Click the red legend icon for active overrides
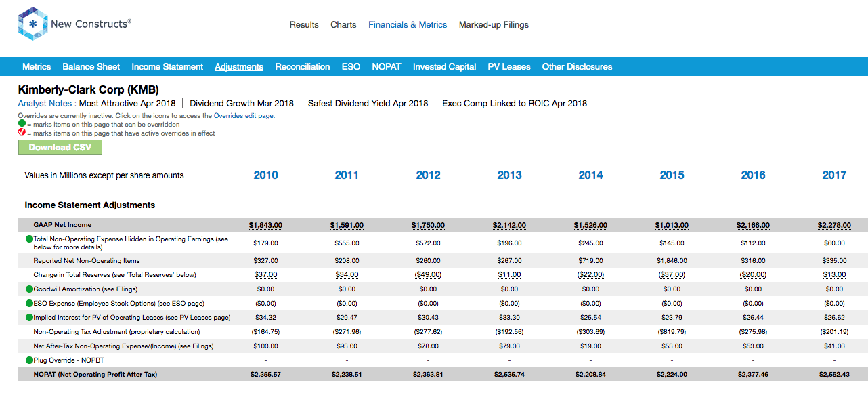This screenshot has height=393, width=868. click(x=22, y=133)
